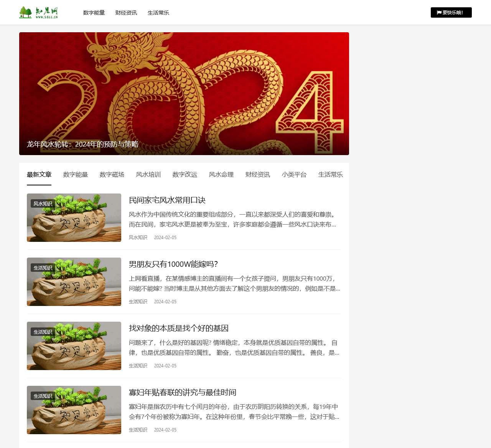The width and height of the screenshot is (491, 448).
Task: Open thumbnail for 找对象的本质是找个好的基因
Action: pos(74,346)
